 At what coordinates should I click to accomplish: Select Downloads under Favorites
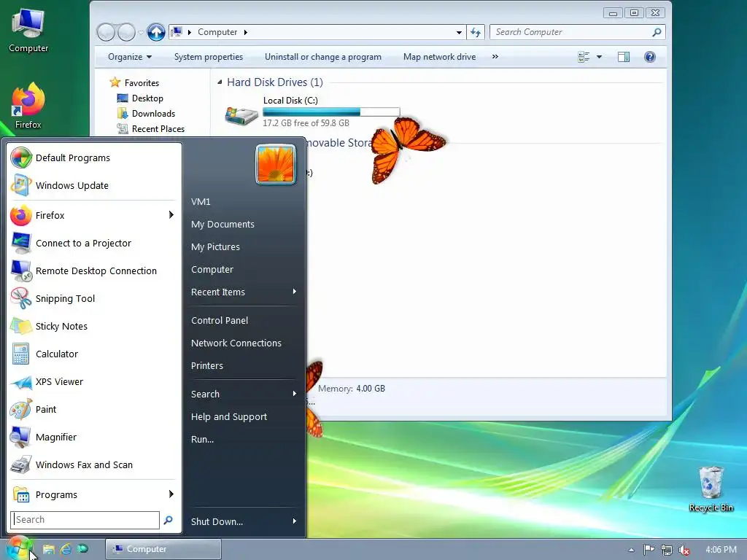click(146, 113)
